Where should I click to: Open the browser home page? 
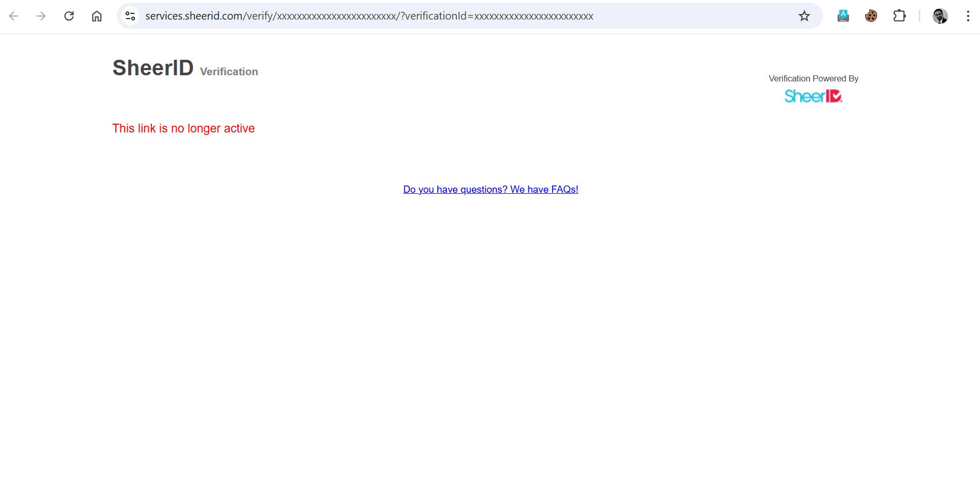click(x=97, y=16)
